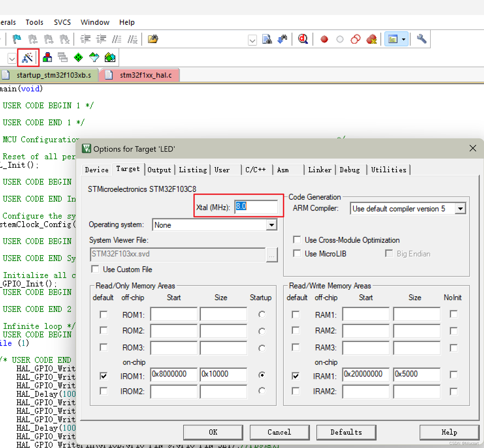Uncomment selection icon
Image resolution: width=484 pixels, height=448 pixels.
pyautogui.click(x=132, y=39)
